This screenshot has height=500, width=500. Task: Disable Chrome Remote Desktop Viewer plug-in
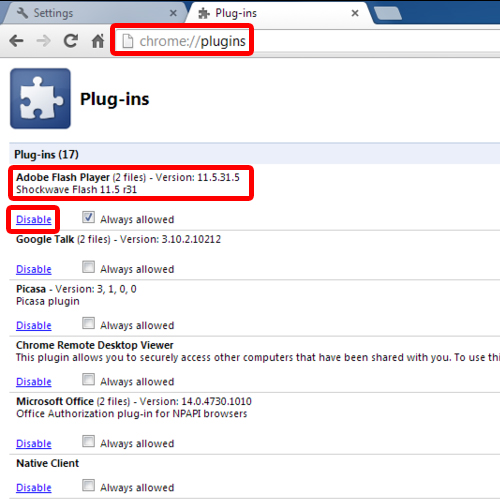[x=34, y=382]
